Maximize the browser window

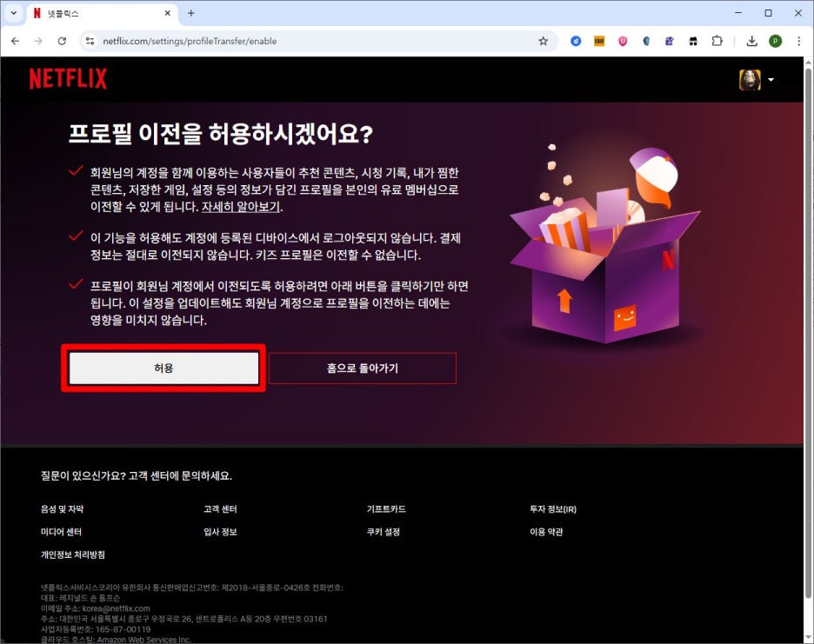pyautogui.click(x=768, y=13)
